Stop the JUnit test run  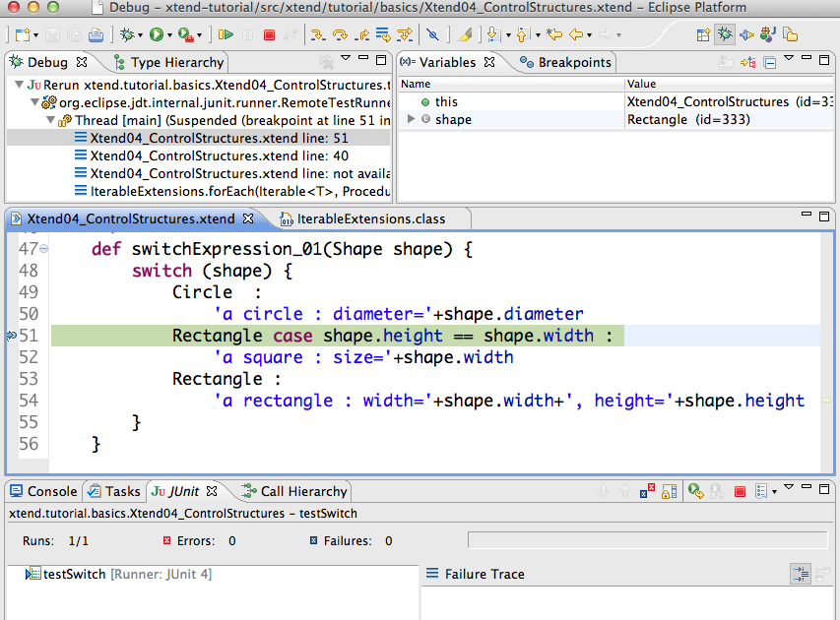[x=742, y=490]
